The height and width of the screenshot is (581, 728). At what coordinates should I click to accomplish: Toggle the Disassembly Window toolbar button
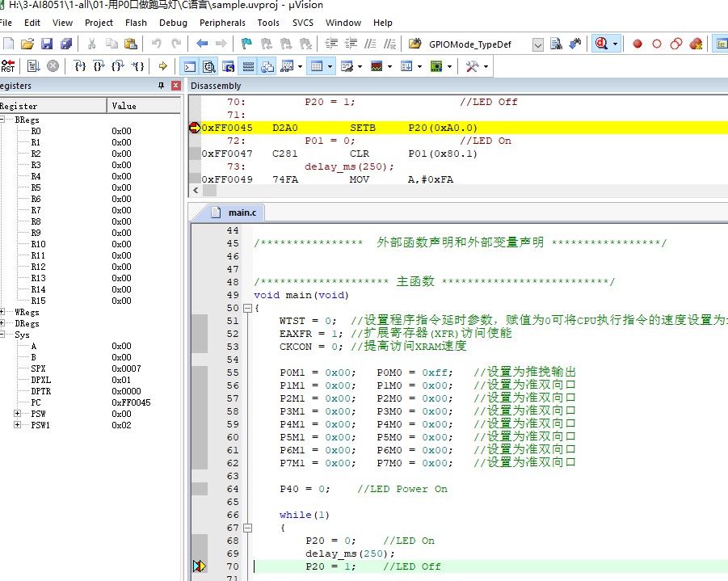click(x=209, y=66)
